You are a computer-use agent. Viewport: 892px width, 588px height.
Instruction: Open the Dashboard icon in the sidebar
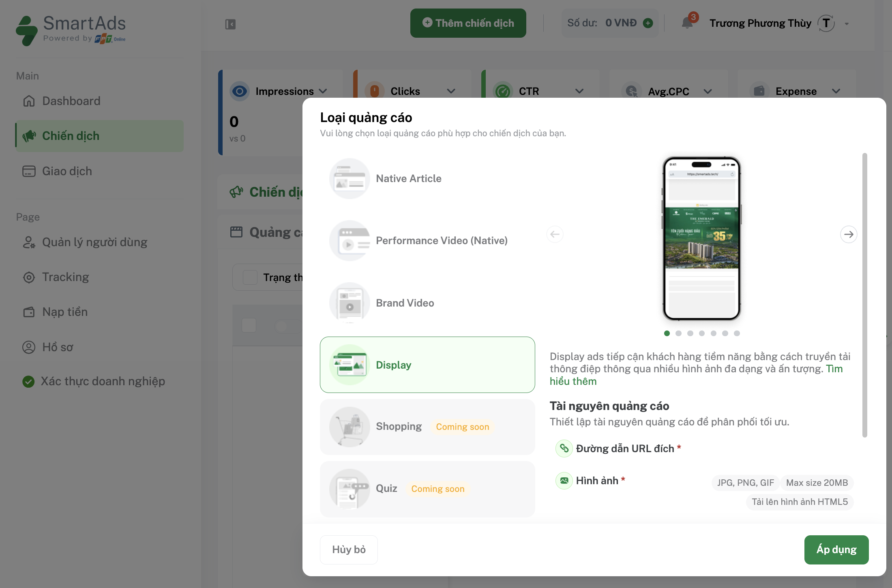click(29, 101)
